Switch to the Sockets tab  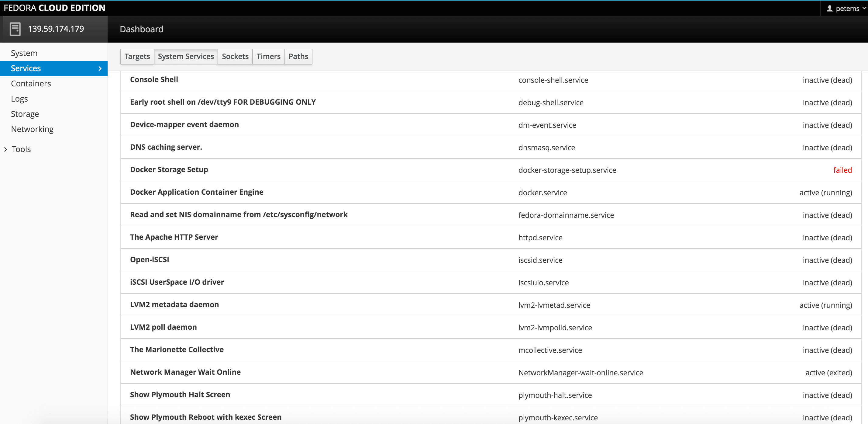(235, 56)
